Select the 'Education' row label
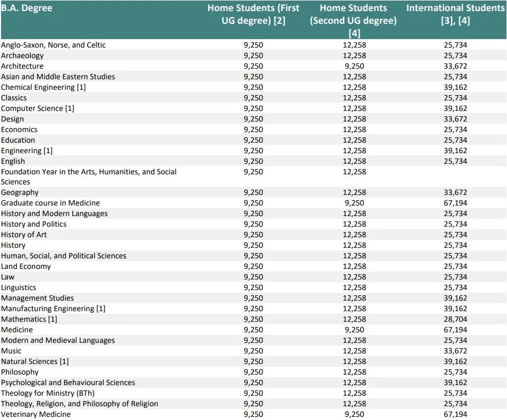Image resolution: width=507 pixels, height=420 pixels. [x=18, y=140]
